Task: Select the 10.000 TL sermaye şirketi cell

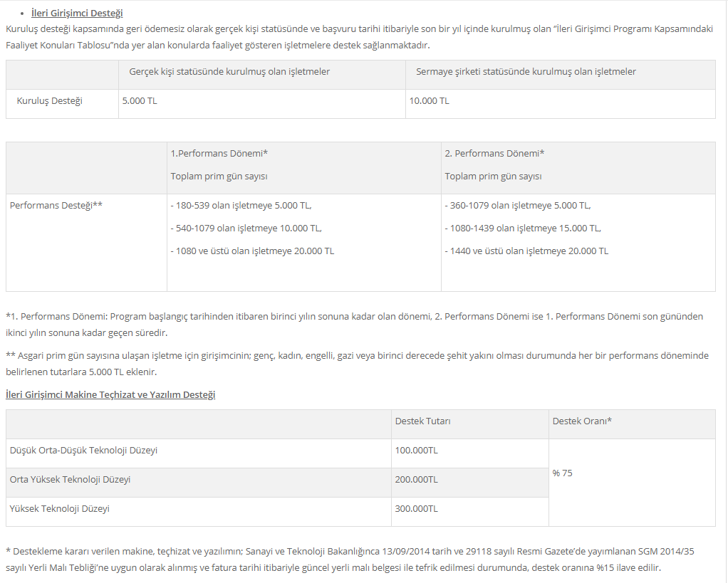Action: (561, 104)
